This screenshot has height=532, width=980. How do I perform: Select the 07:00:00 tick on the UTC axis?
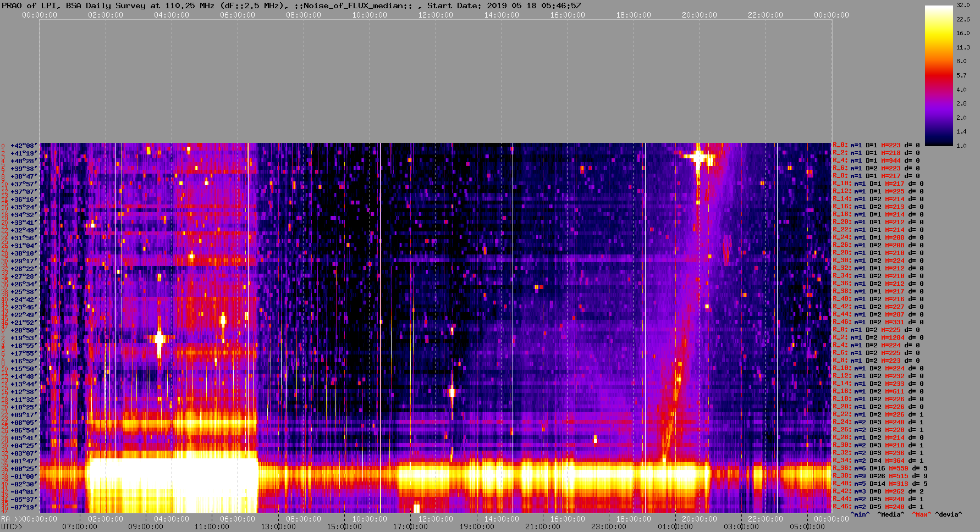[x=80, y=527]
